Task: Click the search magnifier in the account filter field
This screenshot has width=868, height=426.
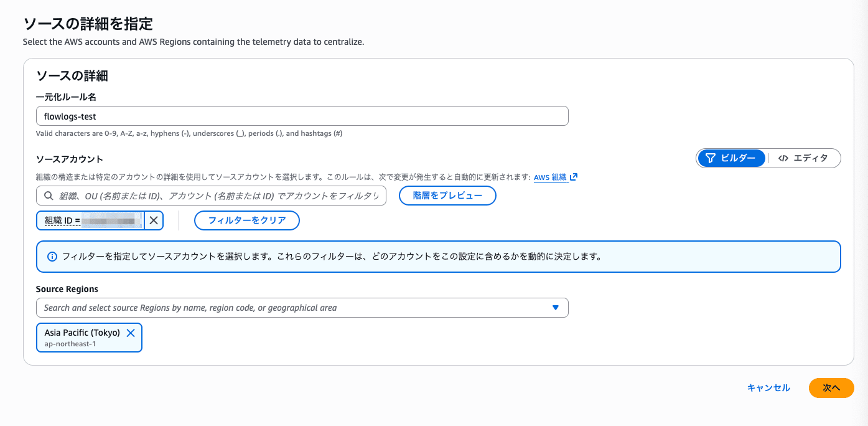Action: [48, 195]
